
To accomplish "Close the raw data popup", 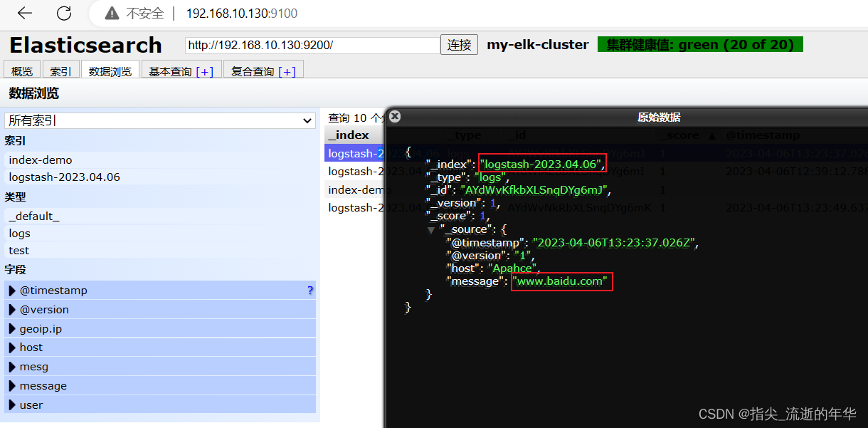I will pyautogui.click(x=395, y=116).
